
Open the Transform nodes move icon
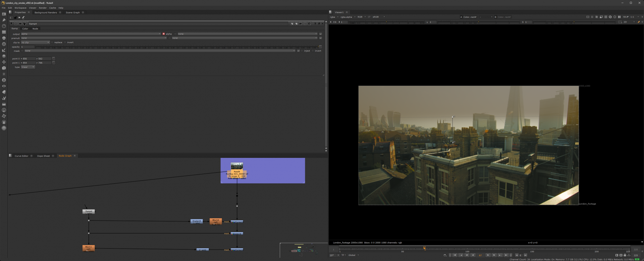4,62
